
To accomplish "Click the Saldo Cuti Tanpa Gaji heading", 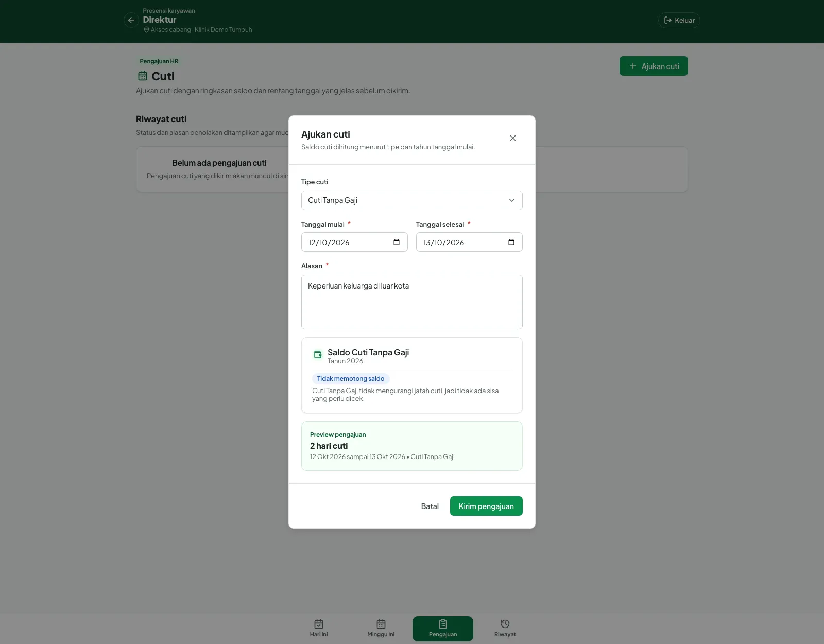I will coord(368,352).
